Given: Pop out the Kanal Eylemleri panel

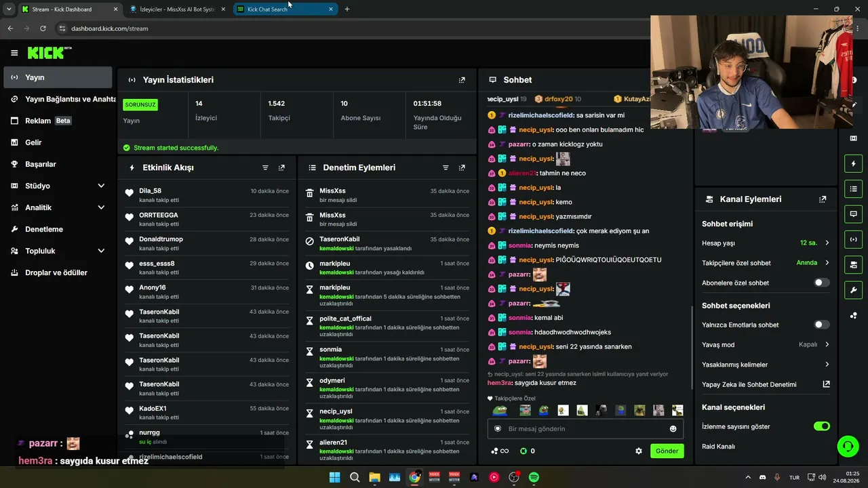Looking at the screenshot, I should pos(823,199).
